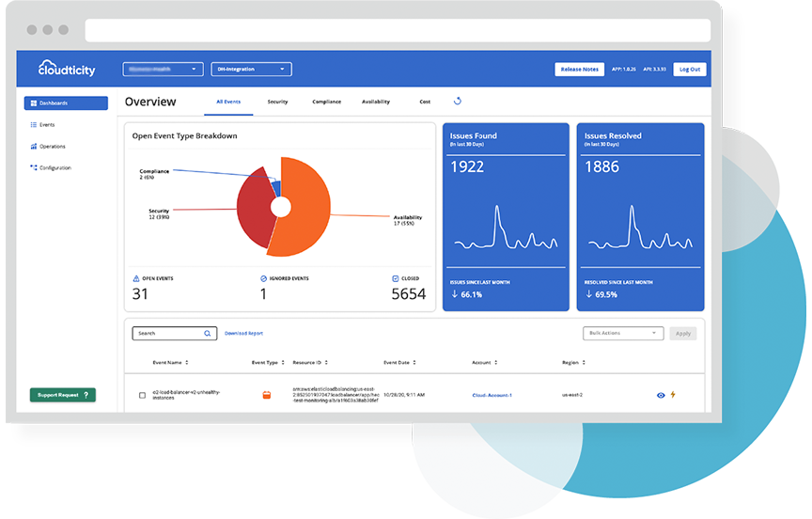Sort by Resource ID column
Viewport: 812px width, 519px height.
[310, 363]
